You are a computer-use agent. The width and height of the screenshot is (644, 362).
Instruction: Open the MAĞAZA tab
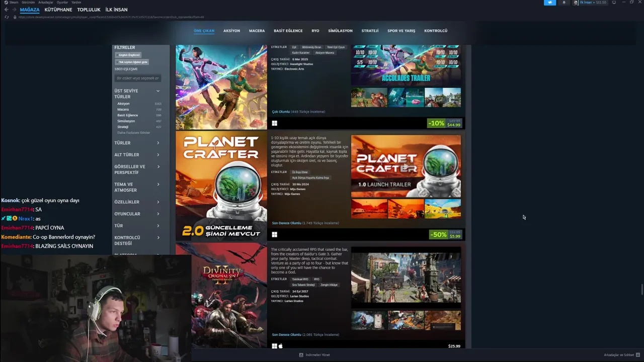[x=30, y=10]
